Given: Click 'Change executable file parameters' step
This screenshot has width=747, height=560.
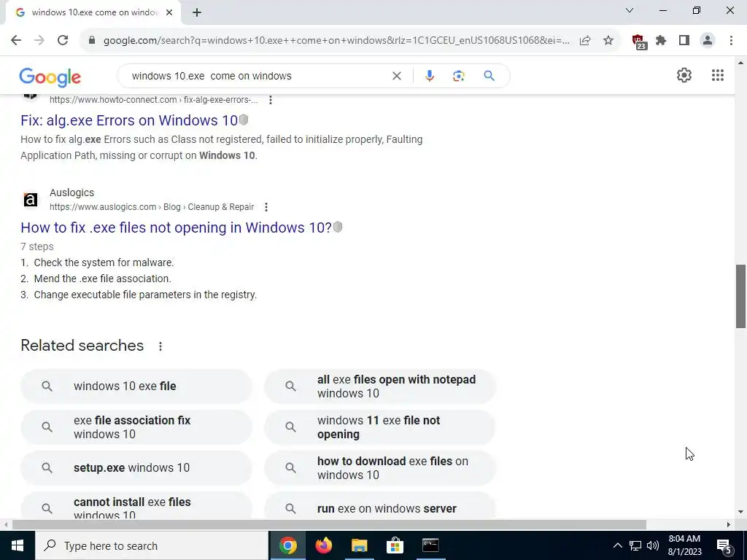Looking at the screenshot, I should click(x=145, y=295).
